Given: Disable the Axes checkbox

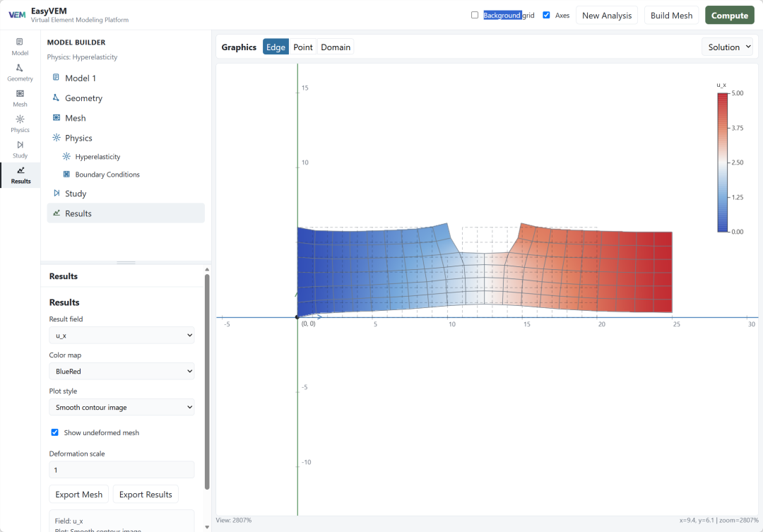Looking at the screenshot, I should pyautogui.click(x=546, y=15).
